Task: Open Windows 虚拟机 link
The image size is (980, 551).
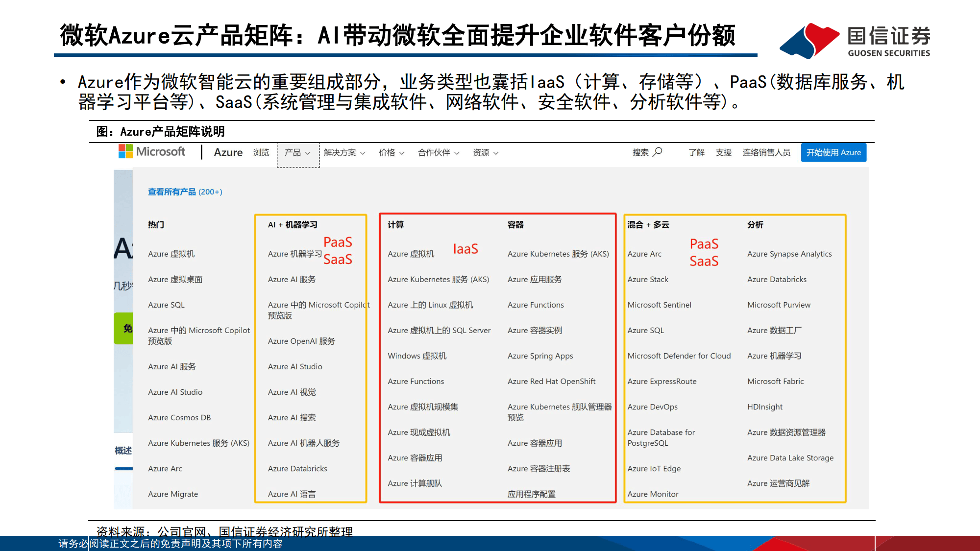Action: [x=417, y=356]
